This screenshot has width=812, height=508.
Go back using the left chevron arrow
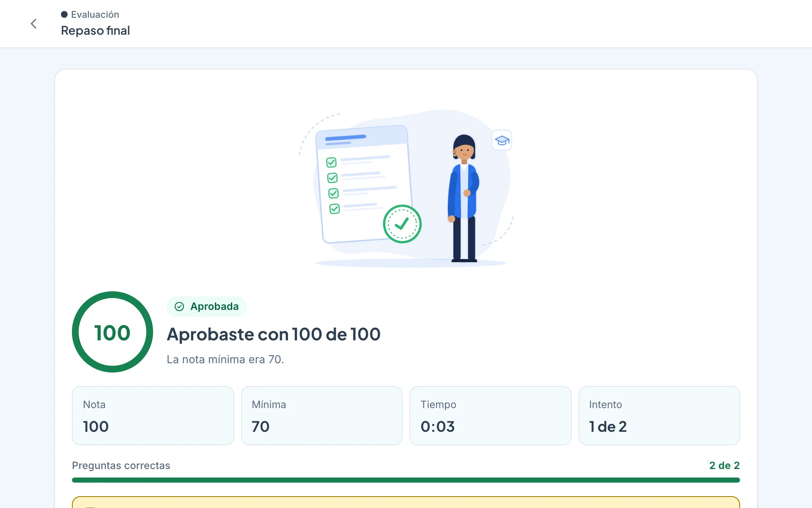pyautogui.click(x=34, y=24)
